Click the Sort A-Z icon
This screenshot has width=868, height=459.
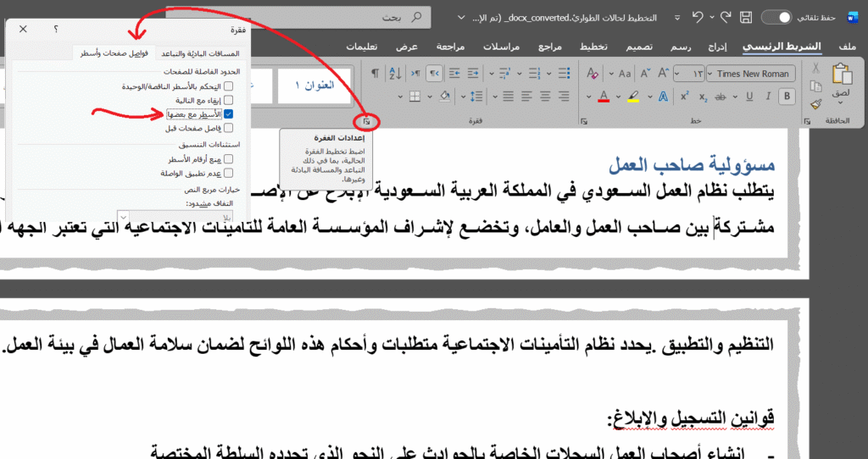pyautogui.click(x=396, y=74)
